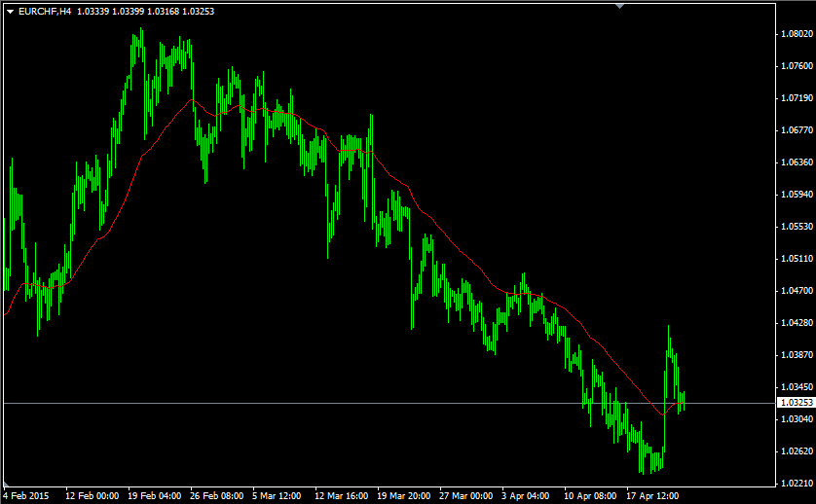This screenshot has width=816, height=504.
Task: Click the 19 Feb 04:00 time label
Action: pos(155,496)
